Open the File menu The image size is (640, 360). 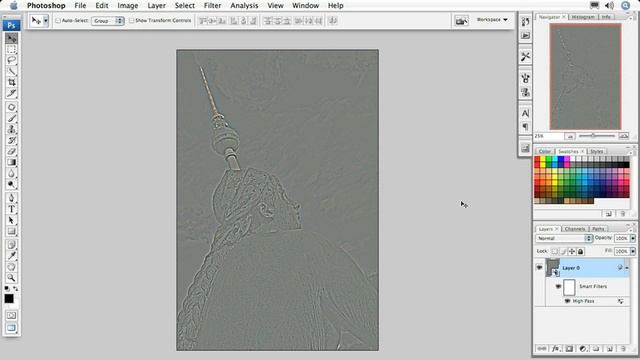tap(80, 5)
